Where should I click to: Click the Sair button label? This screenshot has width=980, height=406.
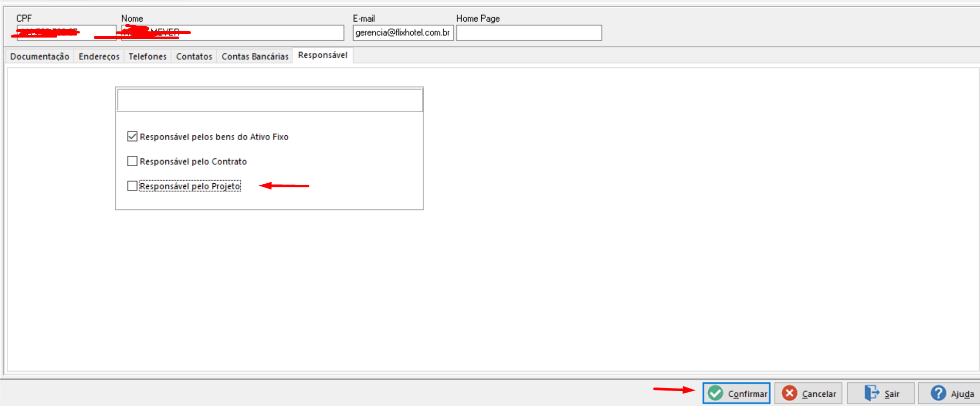[x=892, y=394]
